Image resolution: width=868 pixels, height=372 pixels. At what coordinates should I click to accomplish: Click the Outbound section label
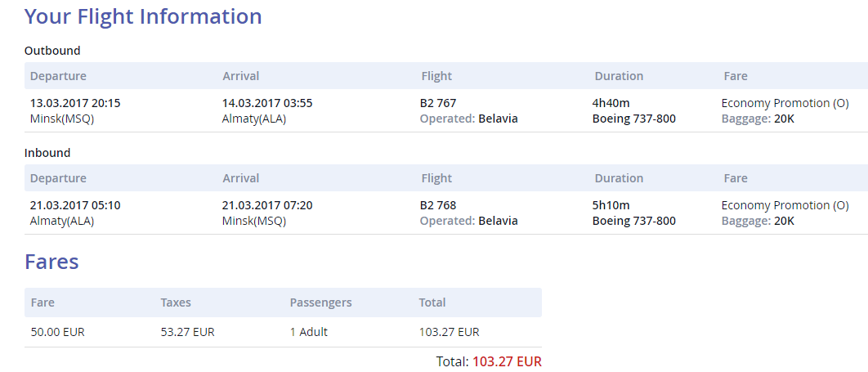pyautogui.click(x=52, y=51)
